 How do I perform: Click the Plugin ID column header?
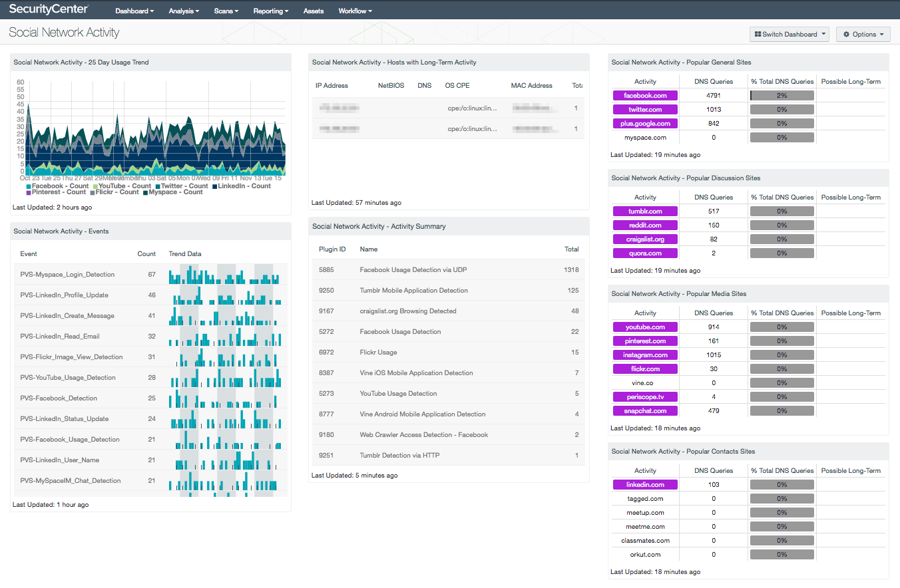coord(332,249)
